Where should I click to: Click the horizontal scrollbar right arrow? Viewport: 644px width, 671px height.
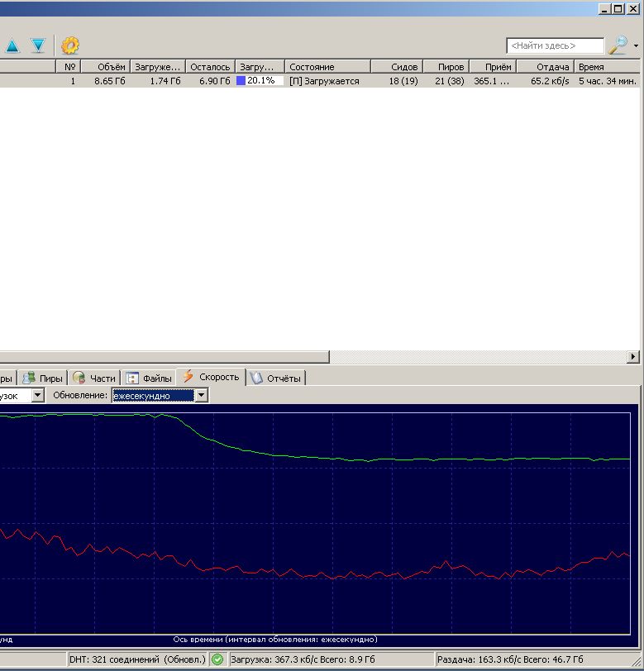pos(633,357)
